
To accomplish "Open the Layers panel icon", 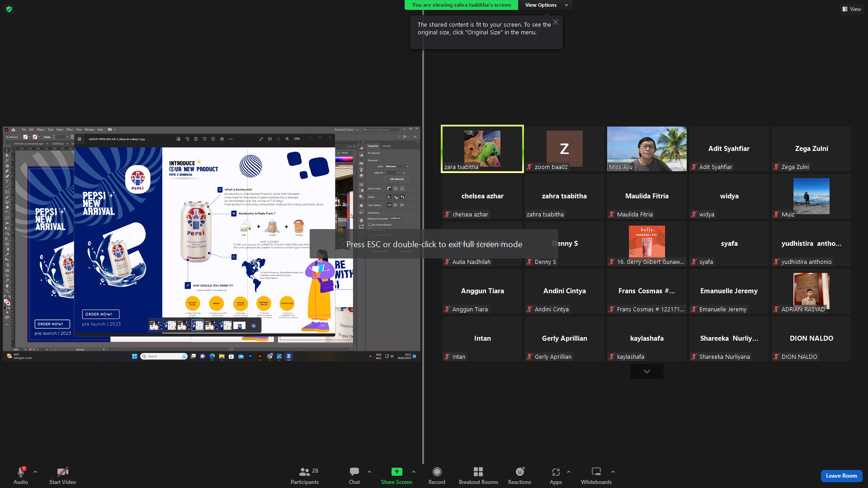I will (361, 221).
